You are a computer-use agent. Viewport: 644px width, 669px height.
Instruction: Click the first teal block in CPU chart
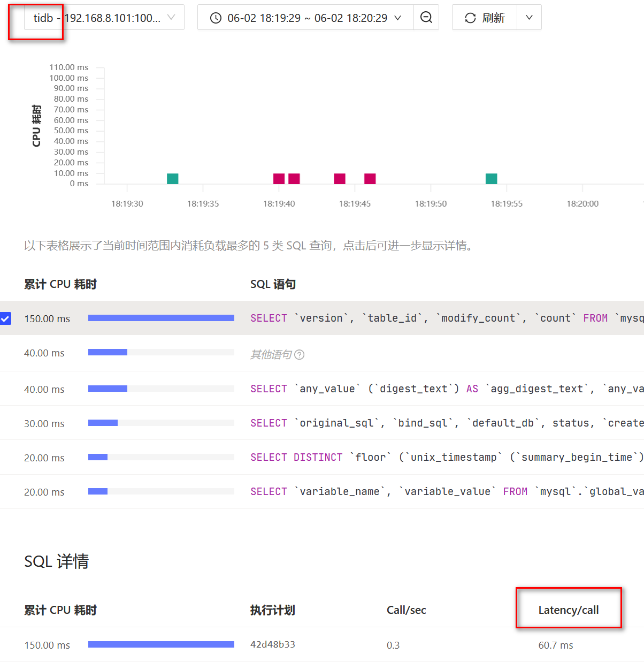point(172,179)
